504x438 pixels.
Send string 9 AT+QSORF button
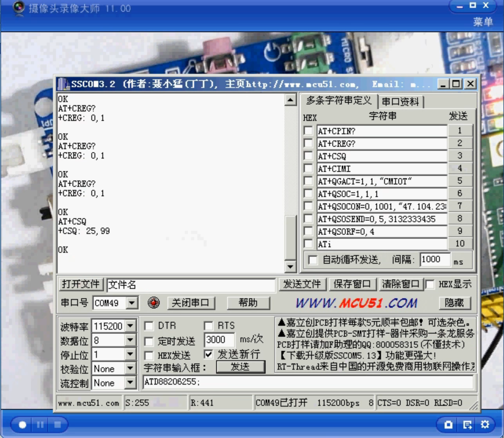[x=460, y=231]
